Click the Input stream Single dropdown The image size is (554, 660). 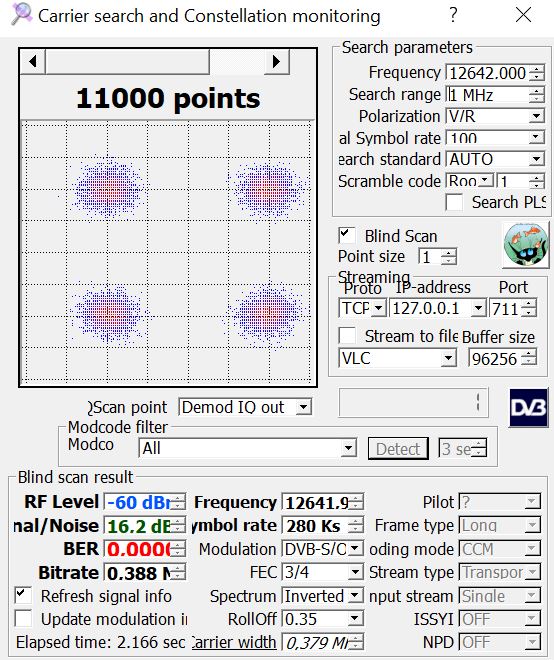click(x=500, y=596)
